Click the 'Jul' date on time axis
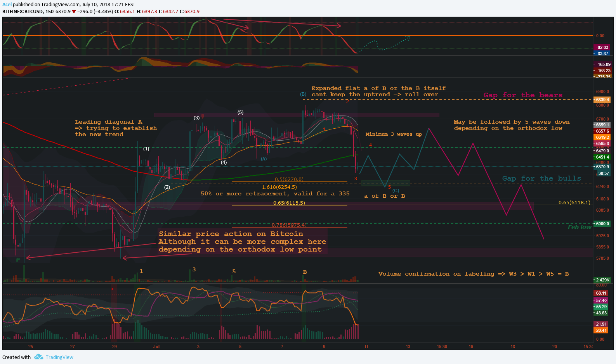This screenshot has height=364, width=616. [156, 347]
